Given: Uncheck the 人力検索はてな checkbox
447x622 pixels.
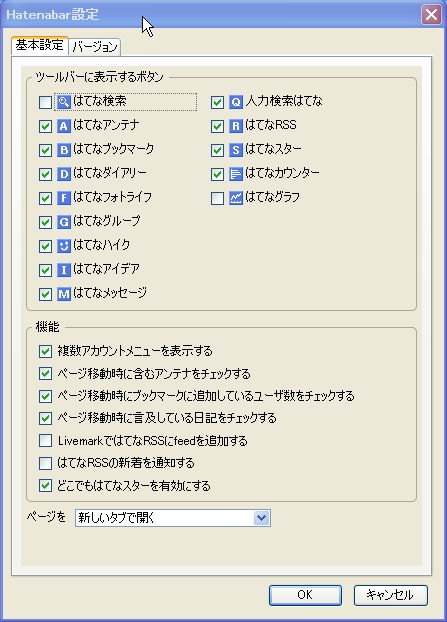Looking at the screenshot, I should [x=217, y=102].
